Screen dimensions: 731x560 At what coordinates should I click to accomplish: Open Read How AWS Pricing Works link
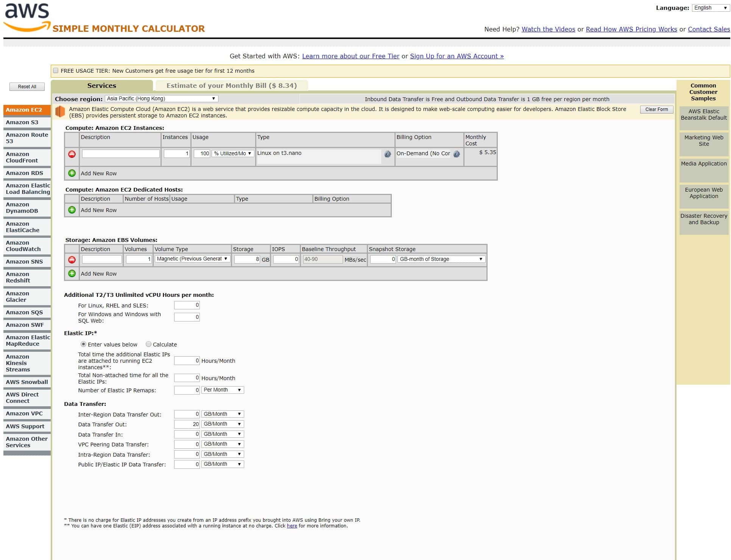pos(631,29)
